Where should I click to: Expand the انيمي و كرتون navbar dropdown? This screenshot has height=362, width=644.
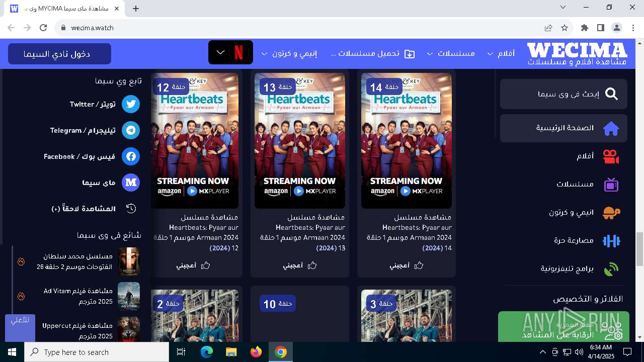click(264, 54)
